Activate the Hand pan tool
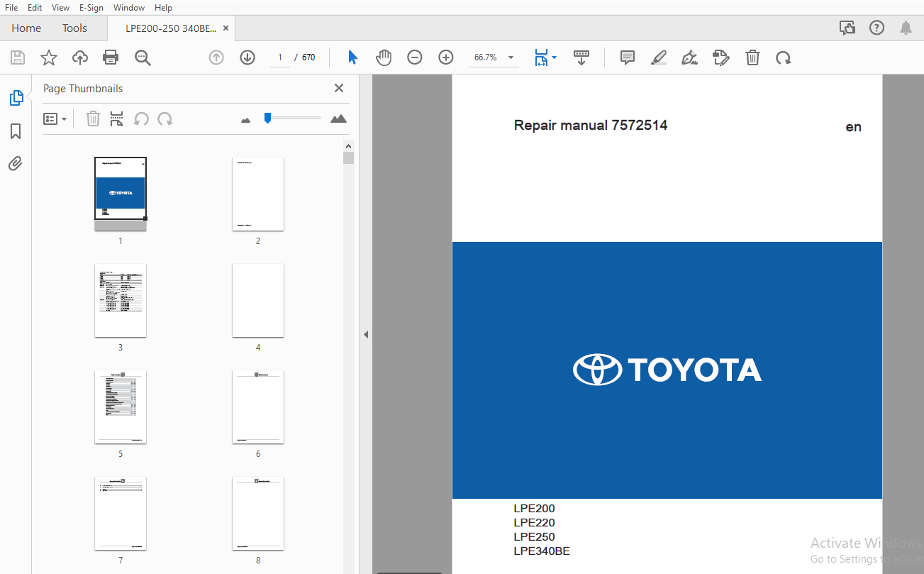This screenshot has height=574, width=924. click(384, 57)
